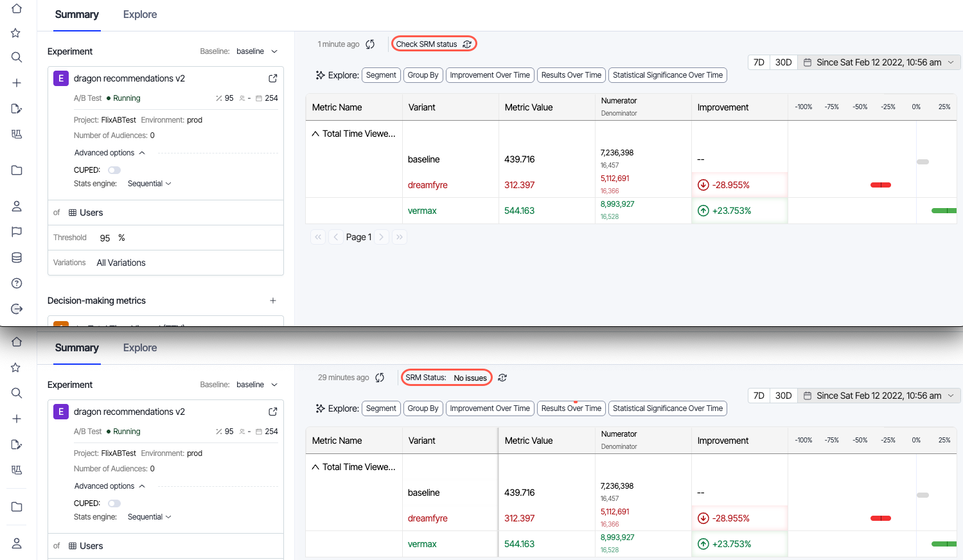
Task: Click recheck icon beside "SRM Status: No issues"
Action: coord(502,378)
